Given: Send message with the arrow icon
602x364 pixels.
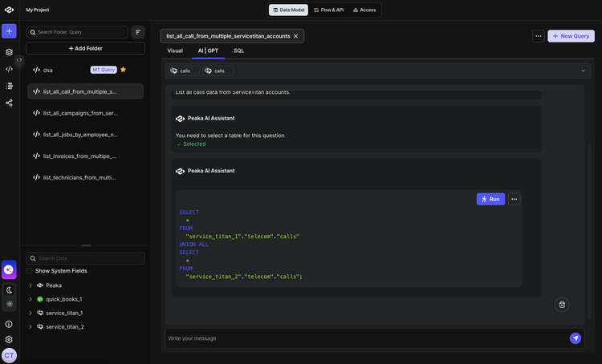Looking at the screenshot, I should tap(575, 338).
